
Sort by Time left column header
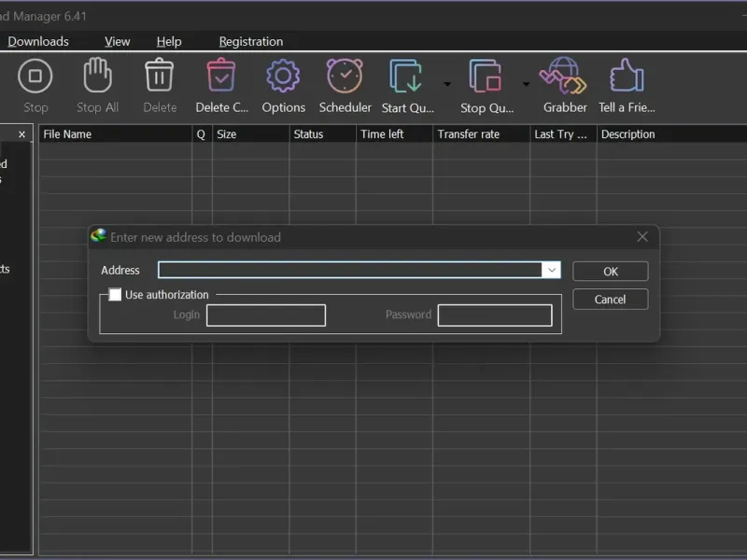click(394, 134)
